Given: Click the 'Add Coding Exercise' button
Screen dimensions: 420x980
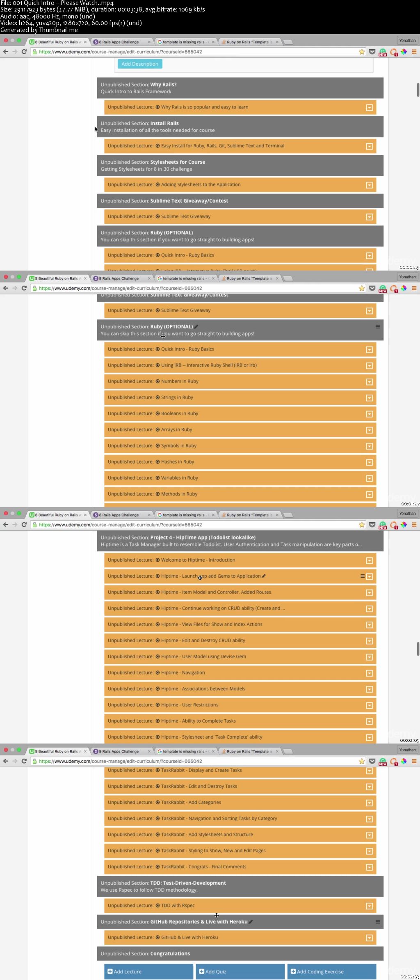Looking at the screenshot, I should pos(332,971).
